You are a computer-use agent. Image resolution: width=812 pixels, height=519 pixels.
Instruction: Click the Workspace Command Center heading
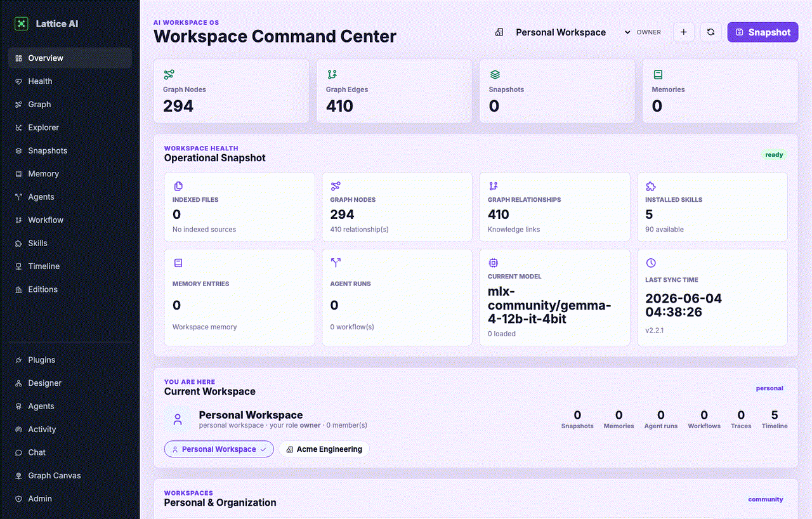(x=275, y=36)
